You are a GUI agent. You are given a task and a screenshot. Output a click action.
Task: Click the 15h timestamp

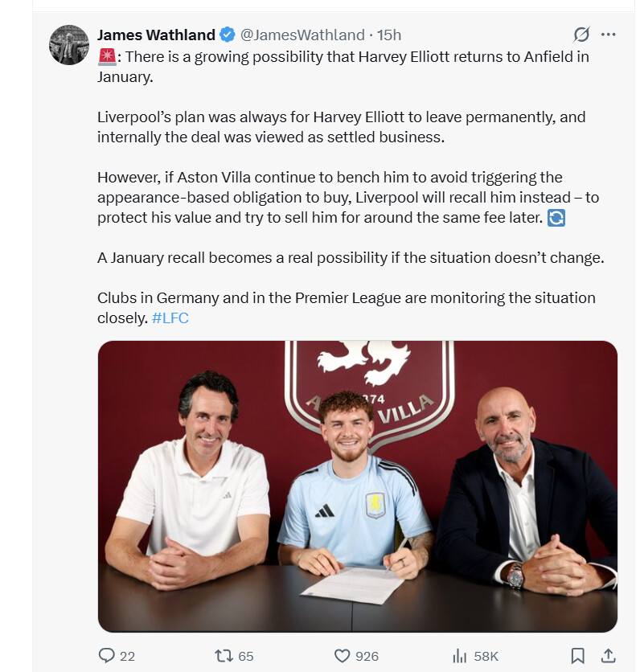(x=390, y=35)
